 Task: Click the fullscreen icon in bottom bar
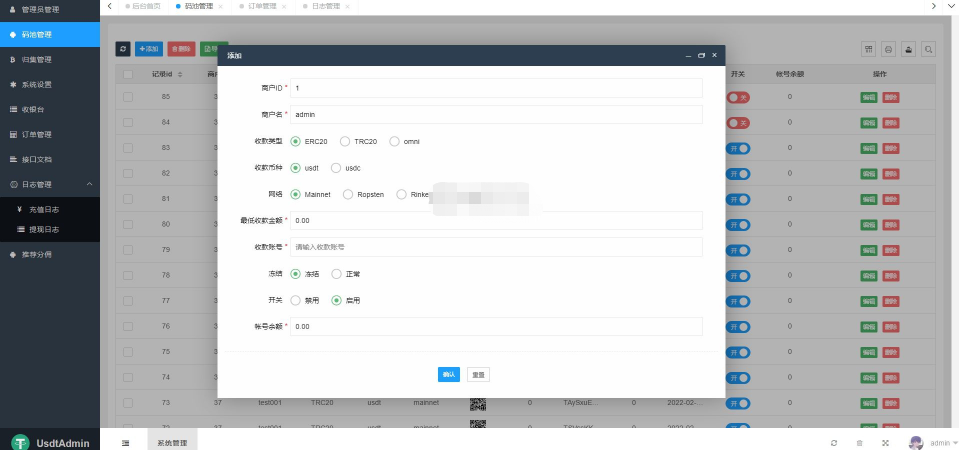[885, 442]
